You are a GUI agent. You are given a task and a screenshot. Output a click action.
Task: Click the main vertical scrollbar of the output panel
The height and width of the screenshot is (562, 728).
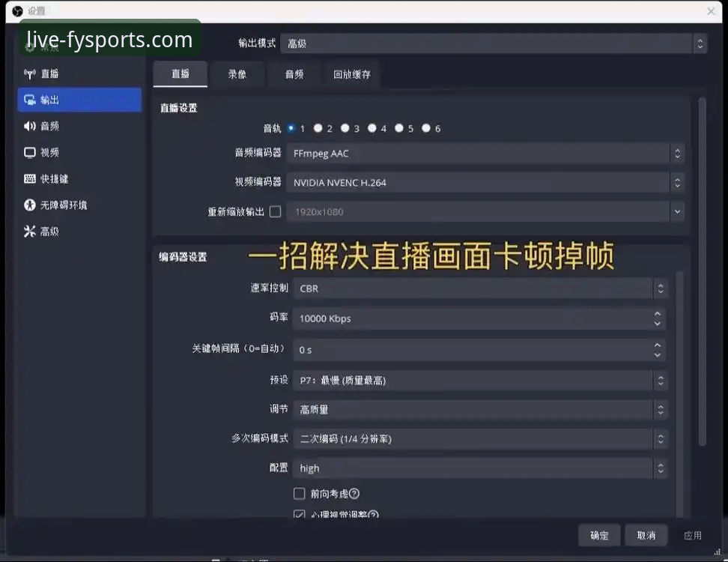point(702,272)
